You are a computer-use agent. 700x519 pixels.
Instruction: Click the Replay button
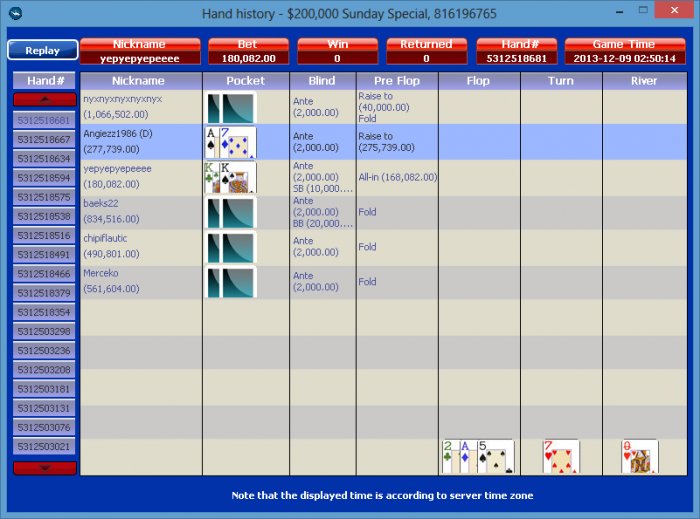(x=43, y=50)
